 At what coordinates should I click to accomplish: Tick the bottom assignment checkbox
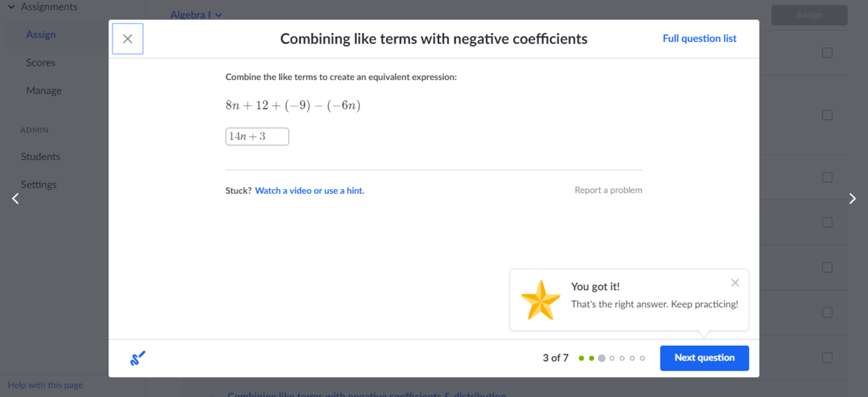point(827,358)
